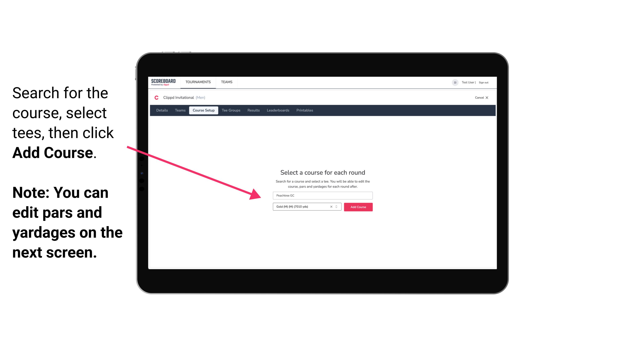Image resolution: width=644 pixels, height=346 pixels.
Task: Click Add Course button
Action: point(357,207)
